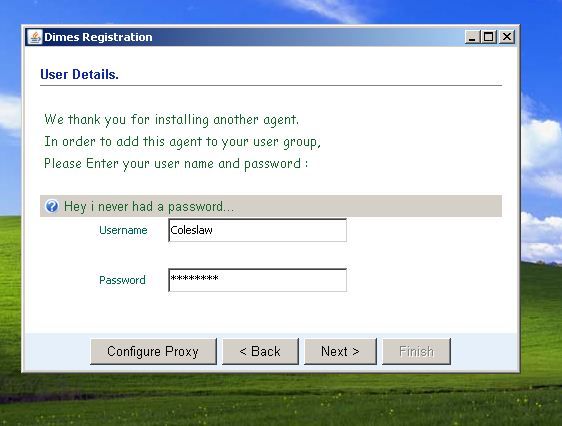Screen dimensions: 562x426
Task: Open "Hey i never had a password" link
Action: point(148,207)
